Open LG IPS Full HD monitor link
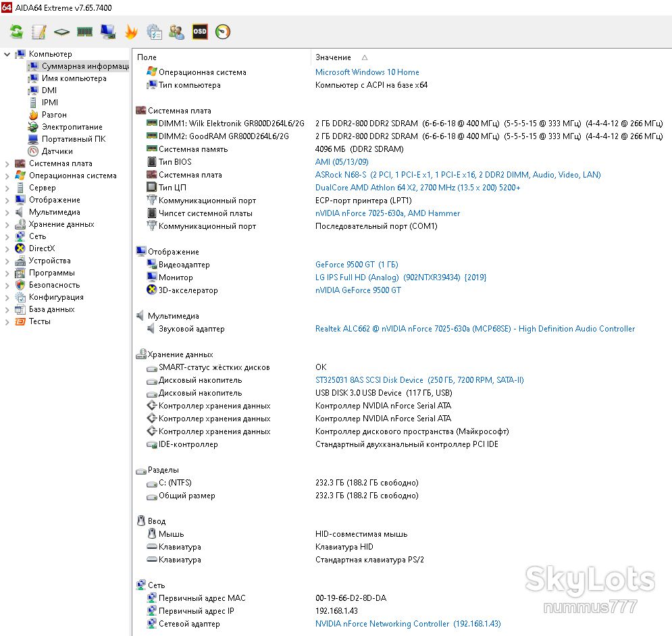Image resolution: width=672 pixels, height=636 pixels. pyautogui.click(x=400, y=277)
